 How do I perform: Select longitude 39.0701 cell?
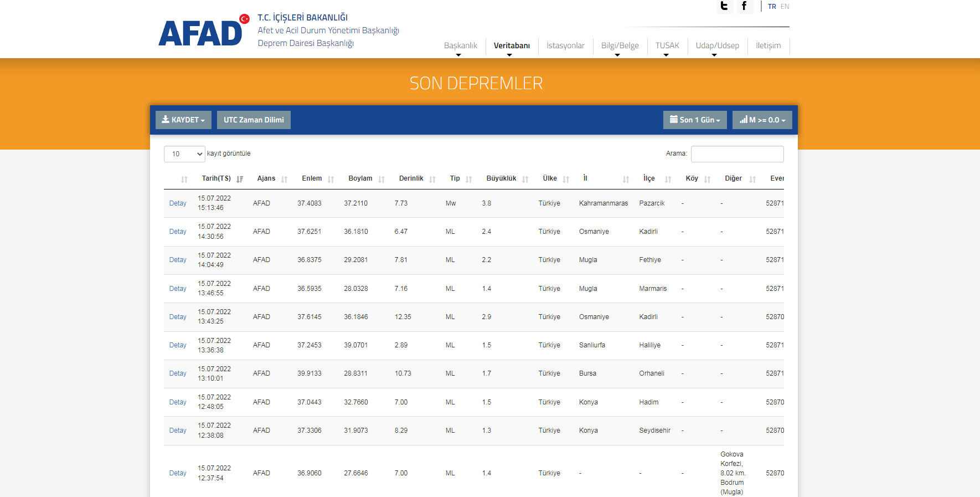coord(355,345)
